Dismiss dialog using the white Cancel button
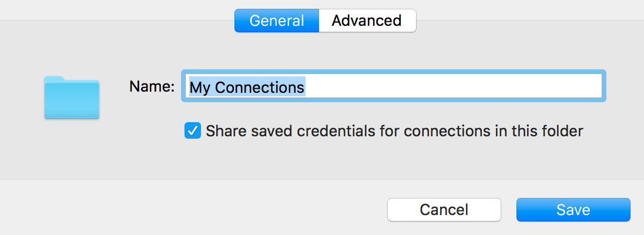 click(444, 210)
